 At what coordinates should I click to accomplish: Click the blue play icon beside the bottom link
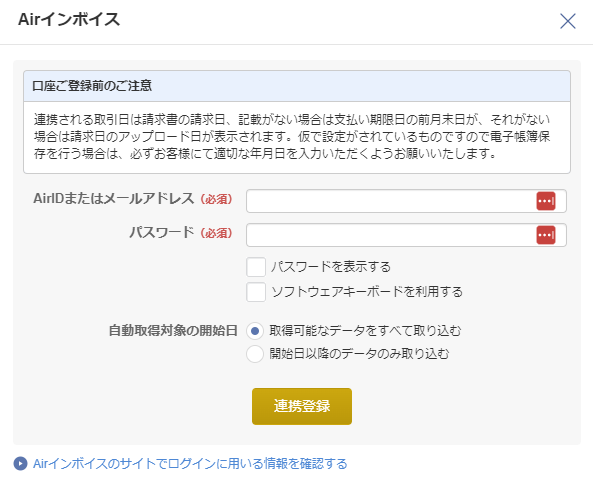tap(20, 463)
